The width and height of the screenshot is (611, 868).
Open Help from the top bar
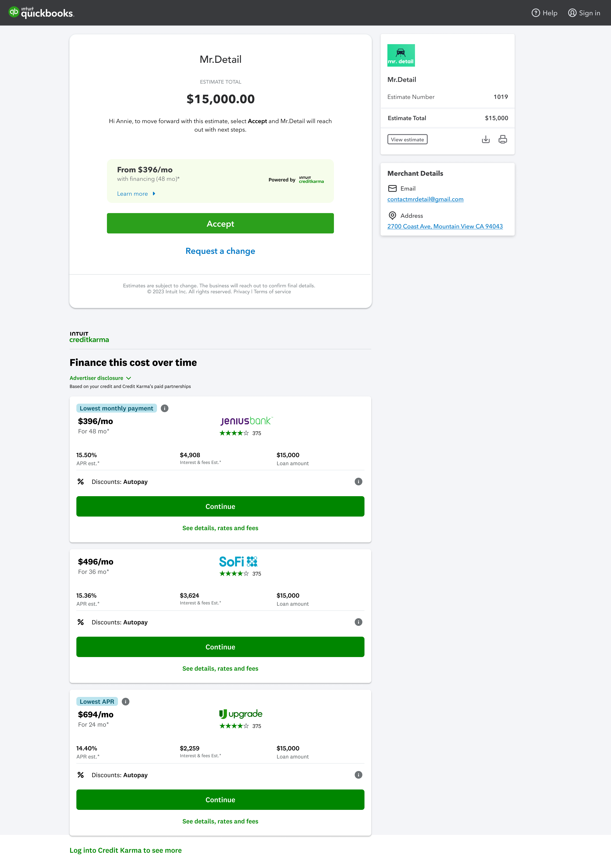[544, 13]
